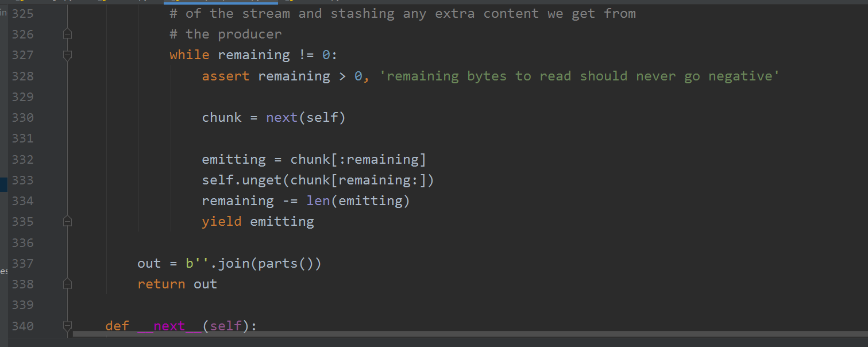Viewport: 868px width, 347px height.
Task: Click 'return out' statement
Action: pyautogui.click(x=178, y=284)
